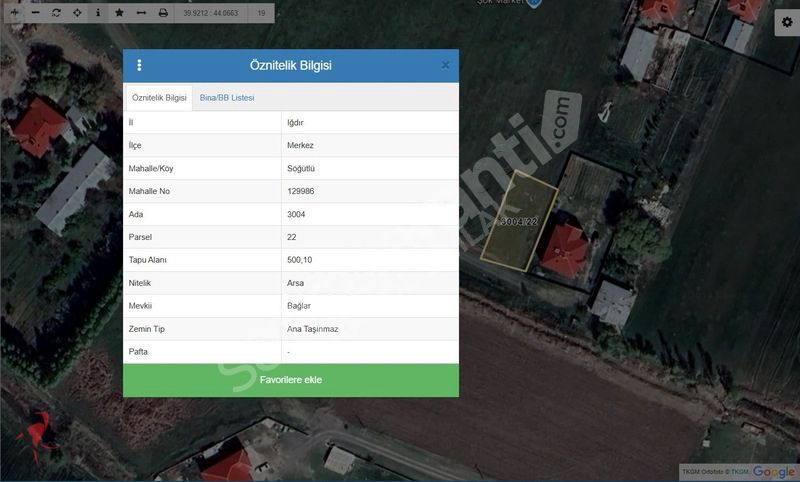Click the Zemin Tip value Ana Taşınmaz
The image size is (800, 482).
pyautogui.click(x=312, y=329)
